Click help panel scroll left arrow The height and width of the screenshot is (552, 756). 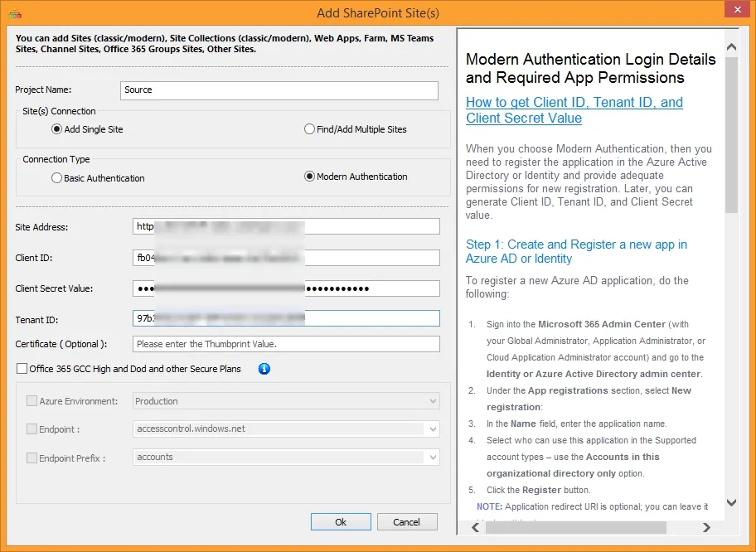pos(475,527)
